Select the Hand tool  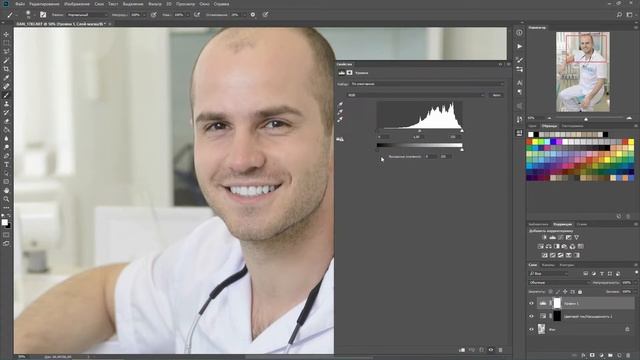pyautogui.click(x=6, y=191)
